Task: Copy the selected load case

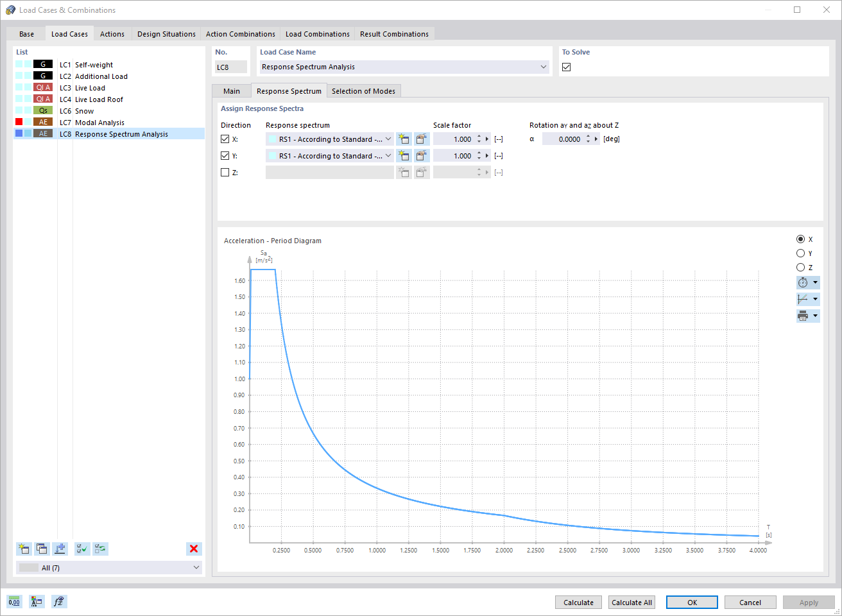Action: [x=42, y=549]
